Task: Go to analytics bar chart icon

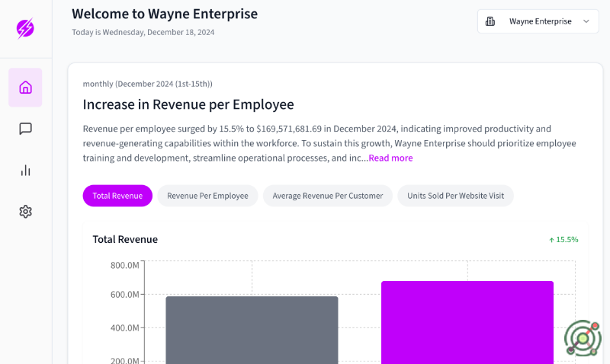Action: (x=25, y=170)
